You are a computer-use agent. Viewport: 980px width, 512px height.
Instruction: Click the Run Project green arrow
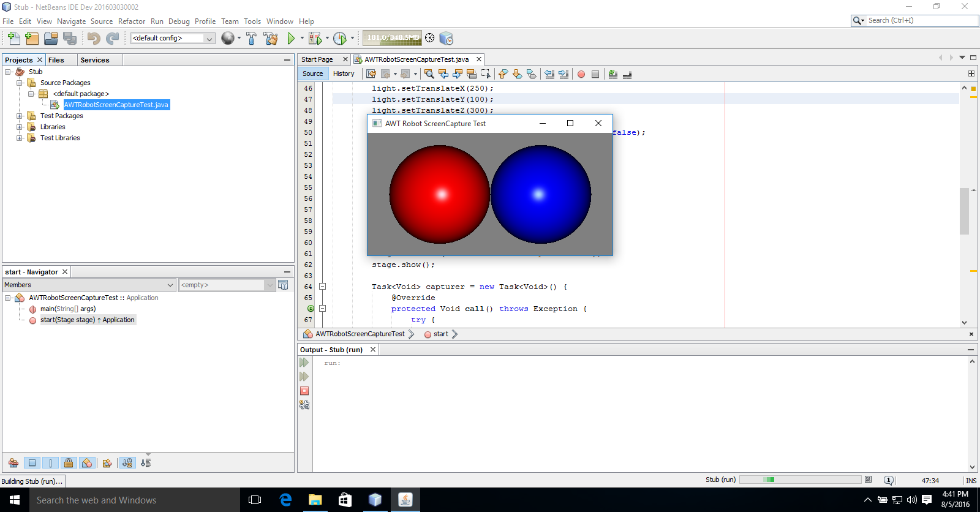pyautogui.click(x=291, y=39)
